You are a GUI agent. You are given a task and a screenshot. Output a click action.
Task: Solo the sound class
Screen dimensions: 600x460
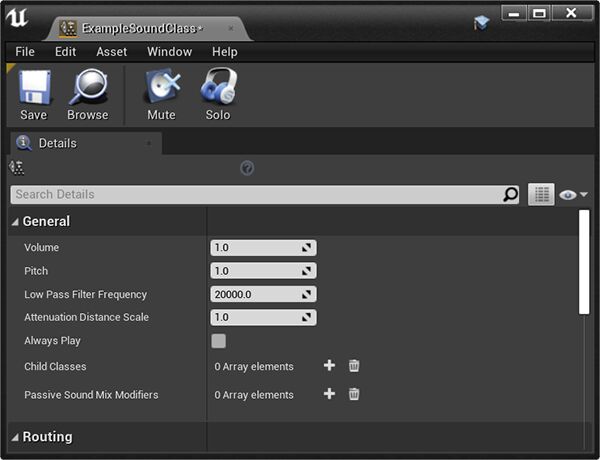coord(218,95)
